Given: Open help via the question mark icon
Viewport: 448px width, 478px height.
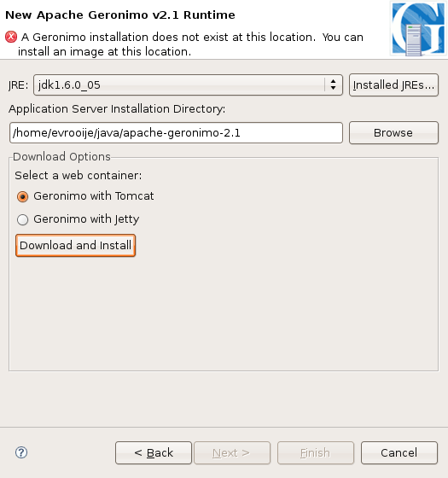Looking at the screenshot, I should [21, 452].
